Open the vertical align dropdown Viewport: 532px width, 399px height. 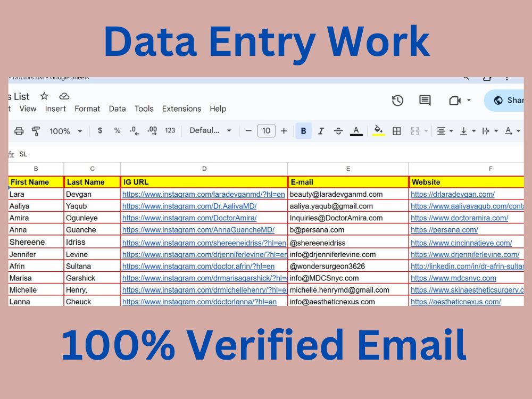tap(468, 131)
